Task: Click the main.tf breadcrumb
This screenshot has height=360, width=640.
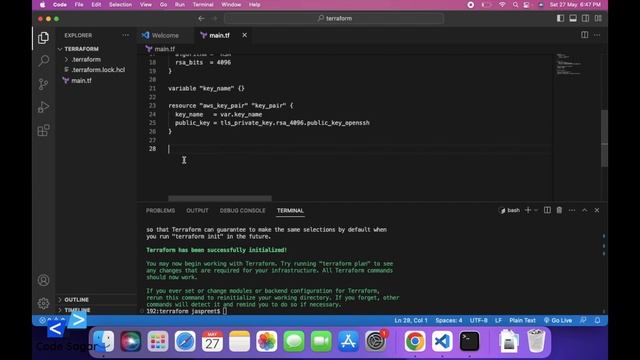Action: click(160, 49)
